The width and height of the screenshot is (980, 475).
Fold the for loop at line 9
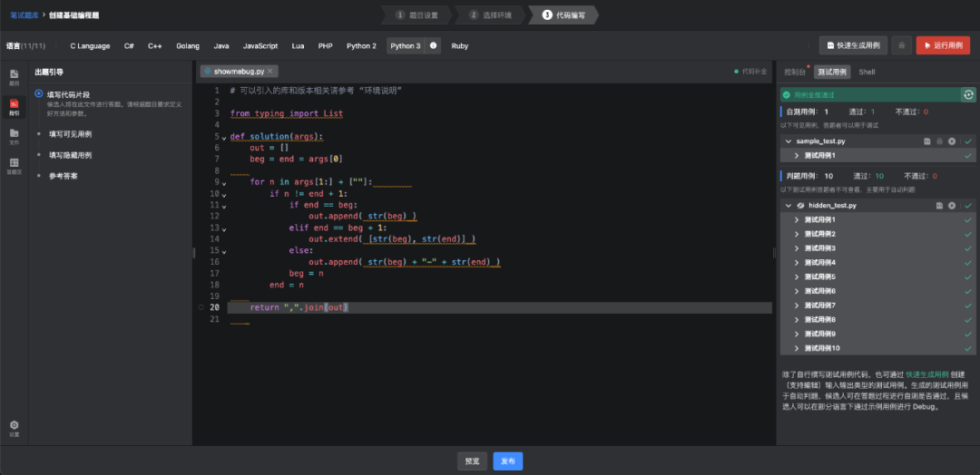[x=224, y=182]
